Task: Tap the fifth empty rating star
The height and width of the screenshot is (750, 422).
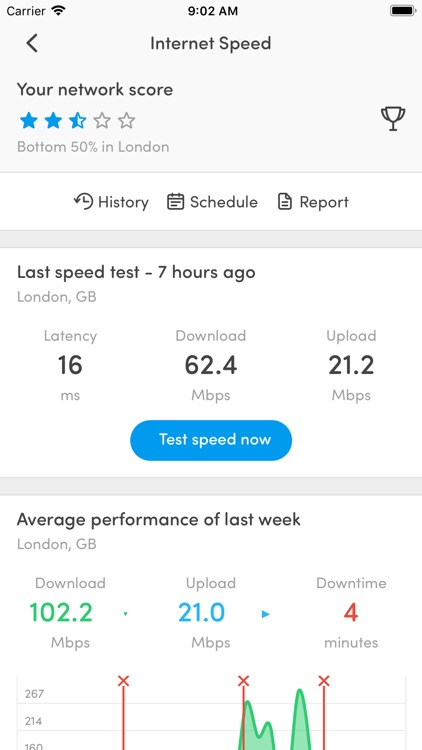Action: coord(126,121)
